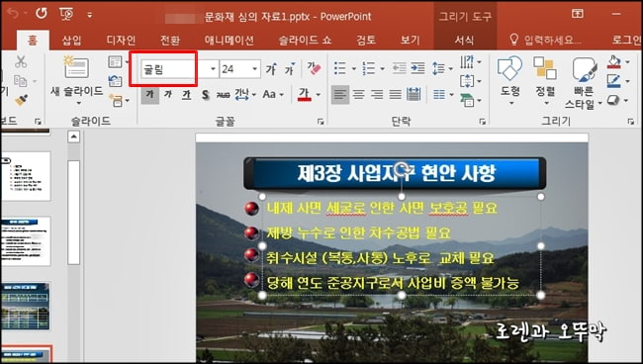The image size is (643, 364).
Task: Click the distributed alignment icon
Action: pos(413,95)
